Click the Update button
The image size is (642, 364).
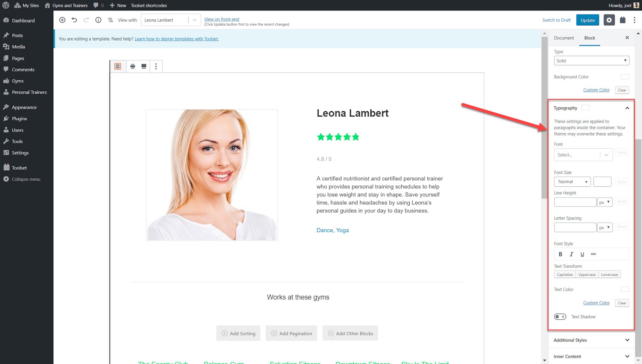click(588, 20)
